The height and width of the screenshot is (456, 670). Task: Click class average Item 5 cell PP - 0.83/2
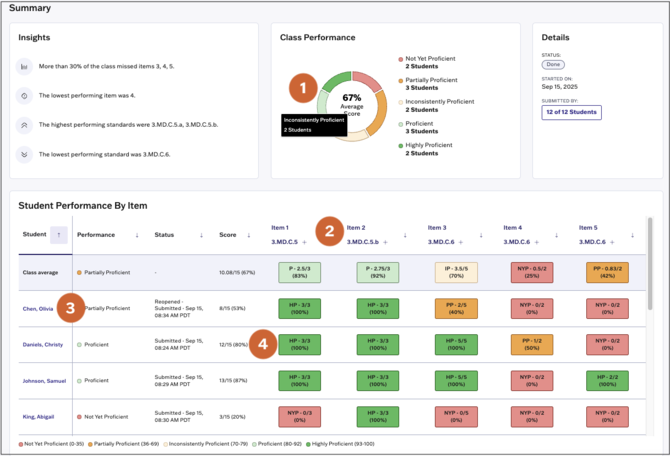[x=607, y=273]
